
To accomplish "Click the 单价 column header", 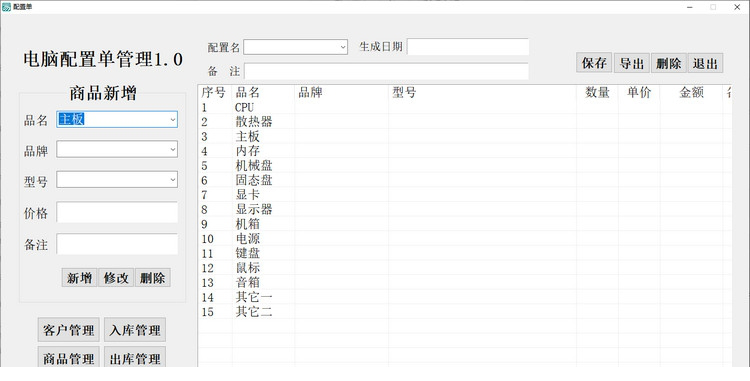I will click(x=639, y=93).
